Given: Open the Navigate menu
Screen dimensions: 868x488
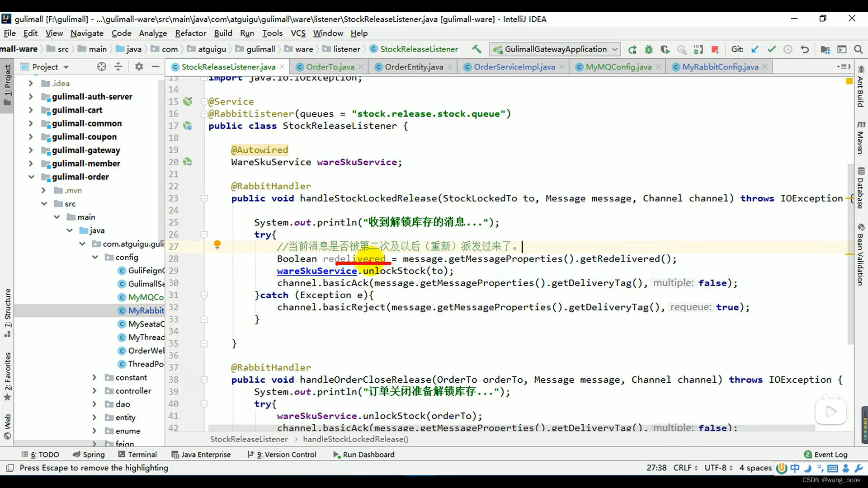Looking at the screenshot, I should coord(87,33).
